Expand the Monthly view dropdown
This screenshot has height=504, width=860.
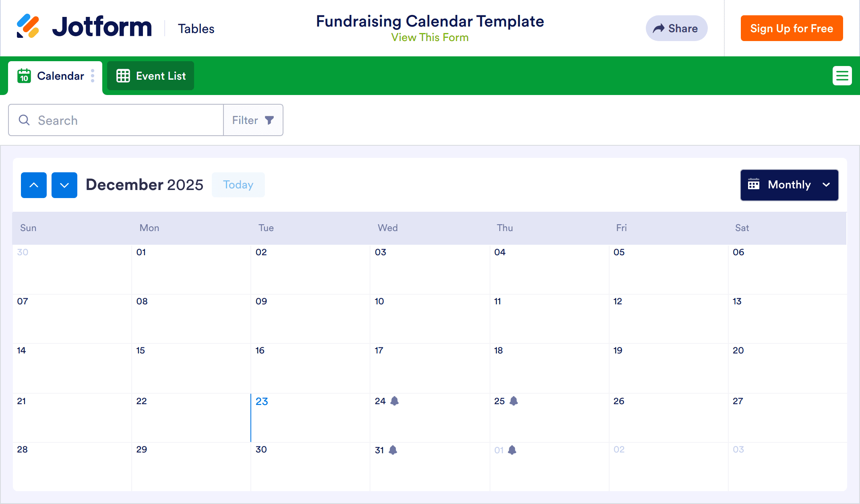coord(789,185)
